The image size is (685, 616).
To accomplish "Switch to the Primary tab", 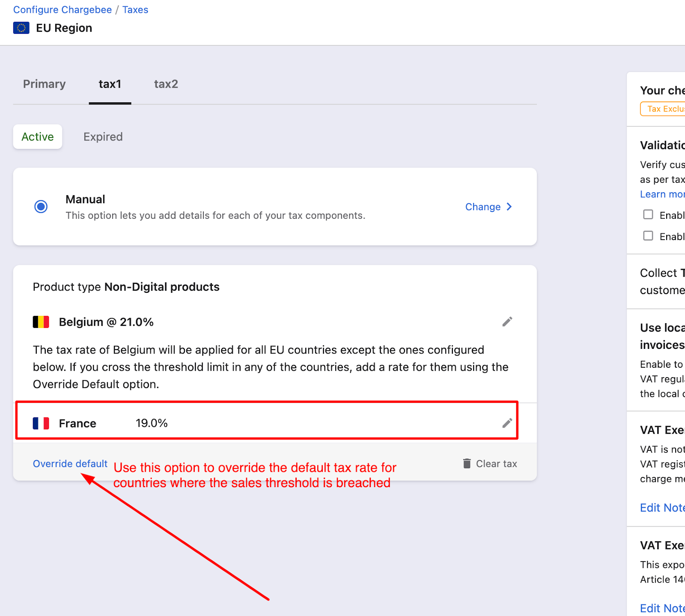I will 45,84.
